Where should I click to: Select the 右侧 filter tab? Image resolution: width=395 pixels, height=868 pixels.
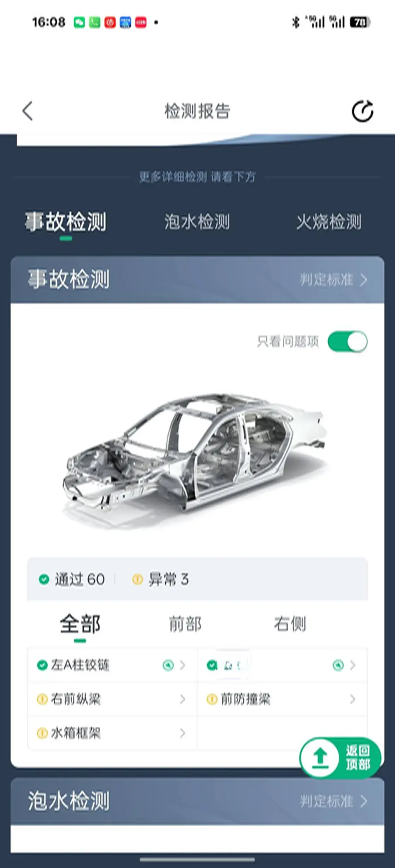tap(290, 624)
